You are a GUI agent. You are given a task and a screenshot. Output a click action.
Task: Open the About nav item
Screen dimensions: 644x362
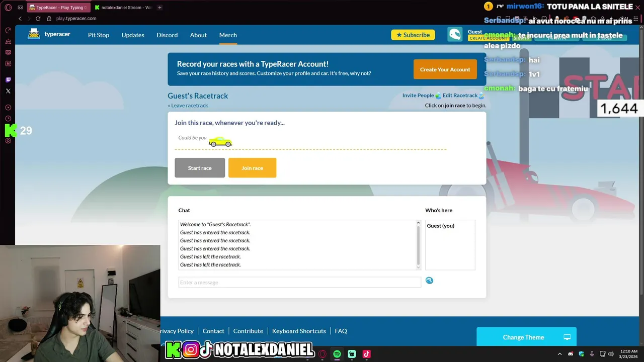[198, 35]
